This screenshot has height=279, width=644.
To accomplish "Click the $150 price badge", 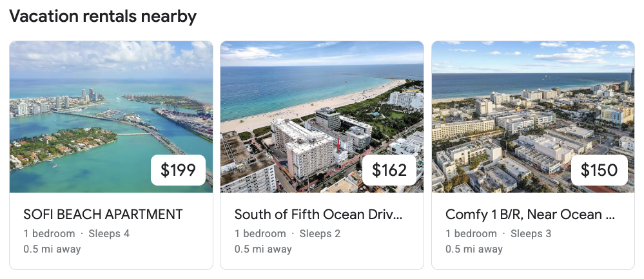I will point(600,170).
